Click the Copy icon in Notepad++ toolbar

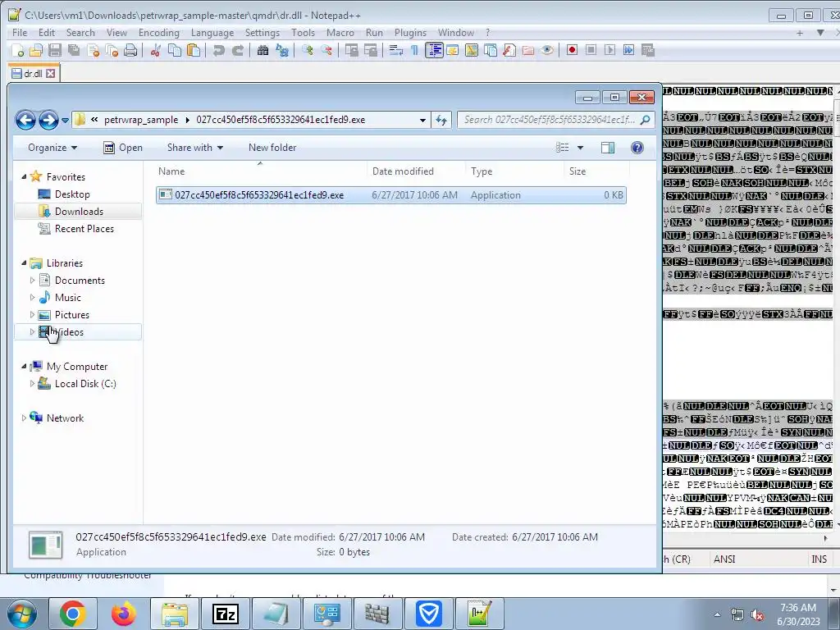coord(175,50)
